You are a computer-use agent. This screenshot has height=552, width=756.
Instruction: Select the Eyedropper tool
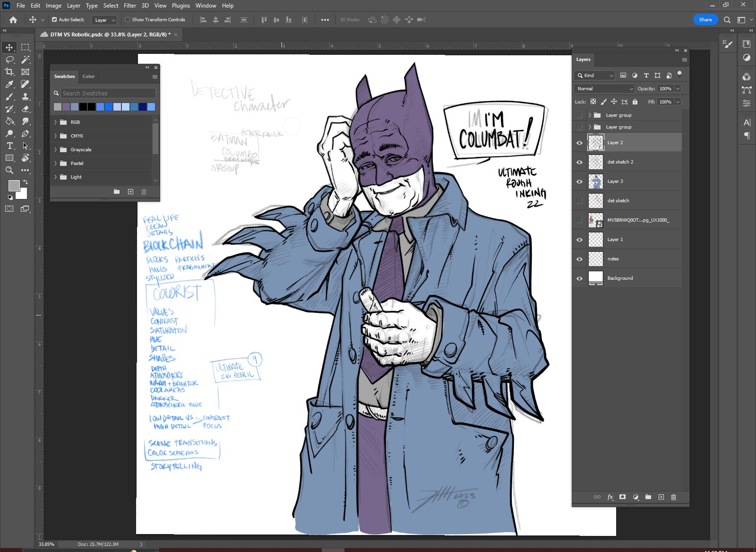(x=9, y=84)
